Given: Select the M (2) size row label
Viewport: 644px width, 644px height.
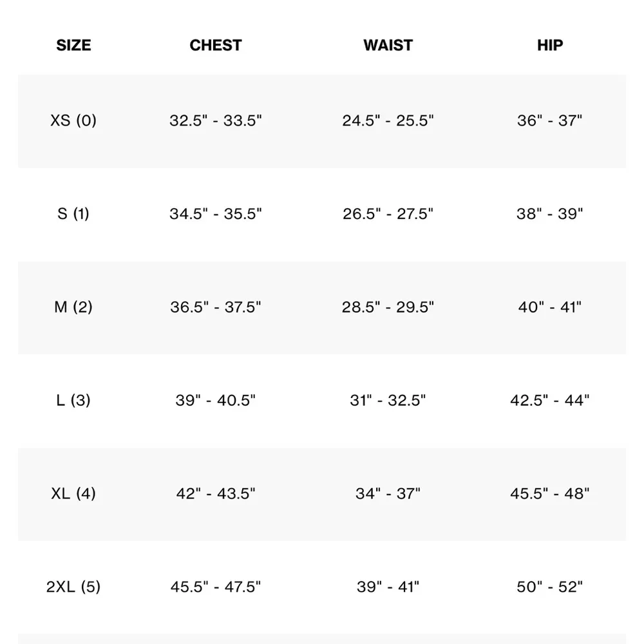Looking at the screenshot, I should pyautogui.click(x=73, y=307).
